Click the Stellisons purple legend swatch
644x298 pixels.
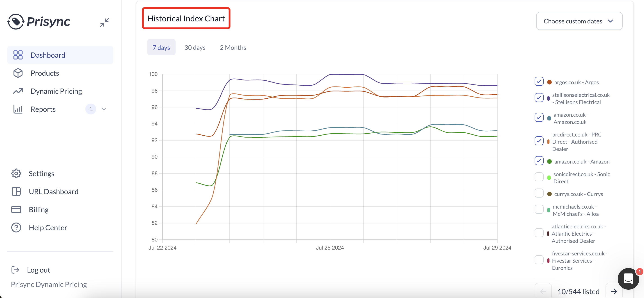(x=548, y=98)
